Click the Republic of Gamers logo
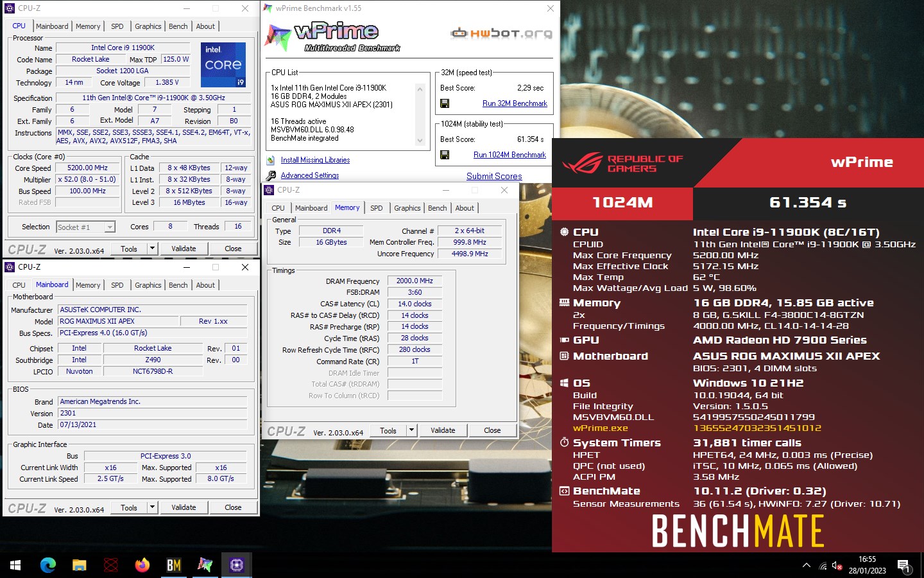This screenshot has width=924, height=578. [x=622, y=163]
